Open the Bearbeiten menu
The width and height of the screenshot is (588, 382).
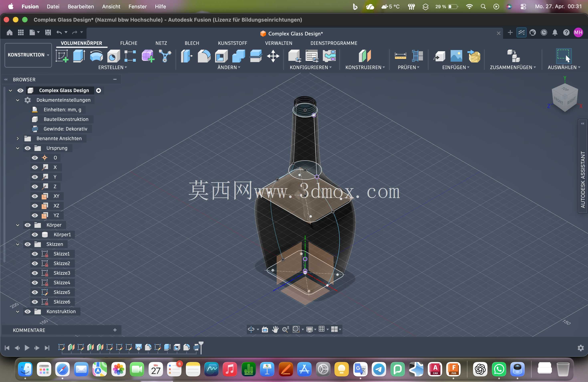click(x=81, y=7)
